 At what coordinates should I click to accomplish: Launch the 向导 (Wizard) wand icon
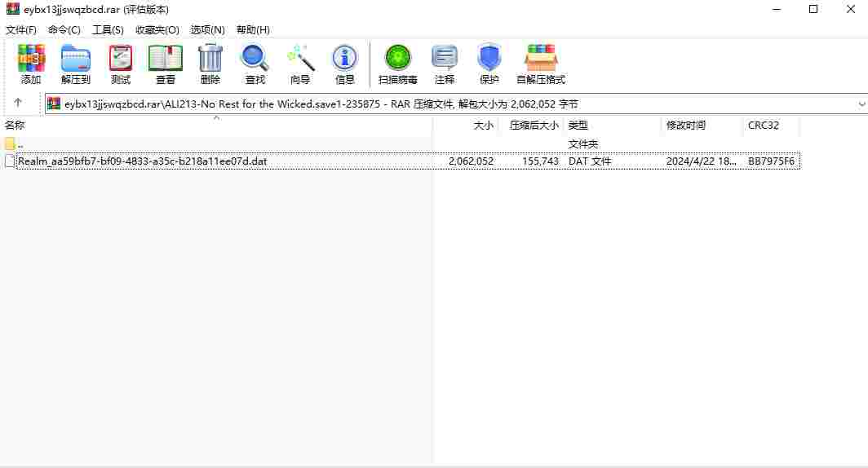pyautogui.click(x=300, y=64)
